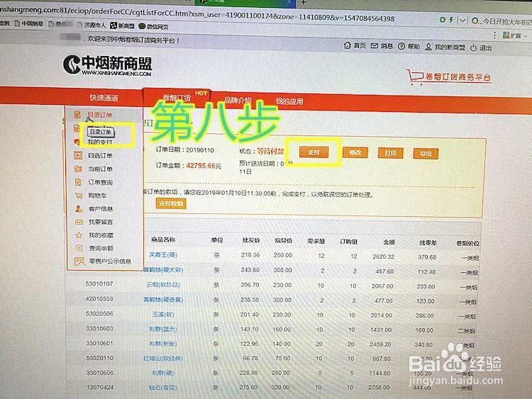Click the green refresh icon in address bar

442,20
